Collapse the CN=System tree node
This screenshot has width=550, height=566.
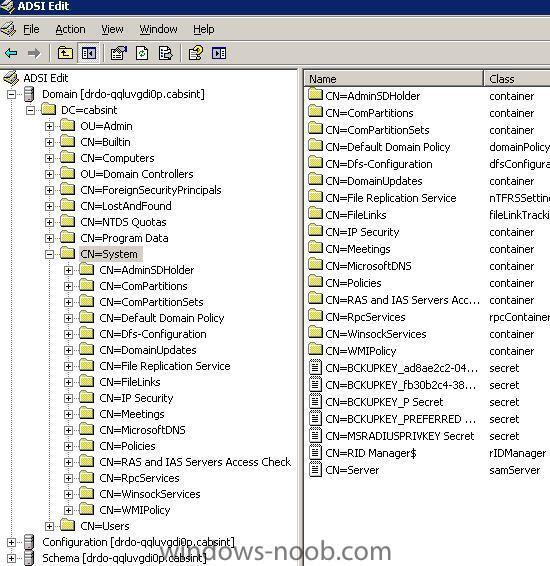pyautogui.click(x=49, y=254)
